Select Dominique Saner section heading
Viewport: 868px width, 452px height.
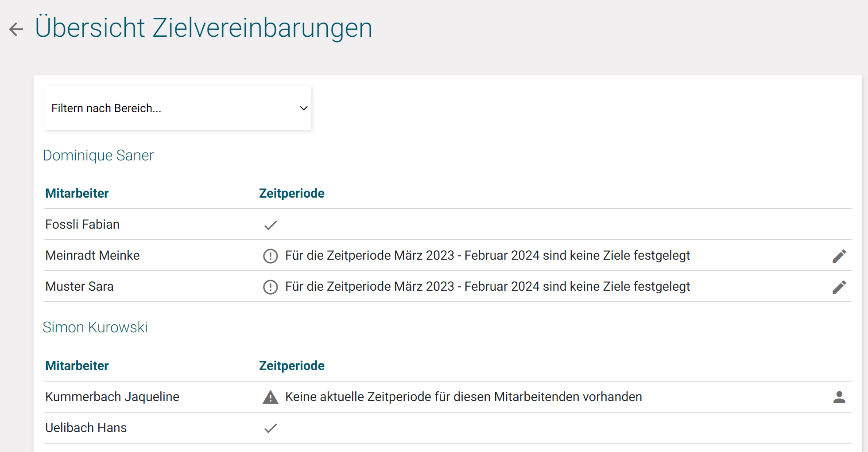click(x=98, y=156)
